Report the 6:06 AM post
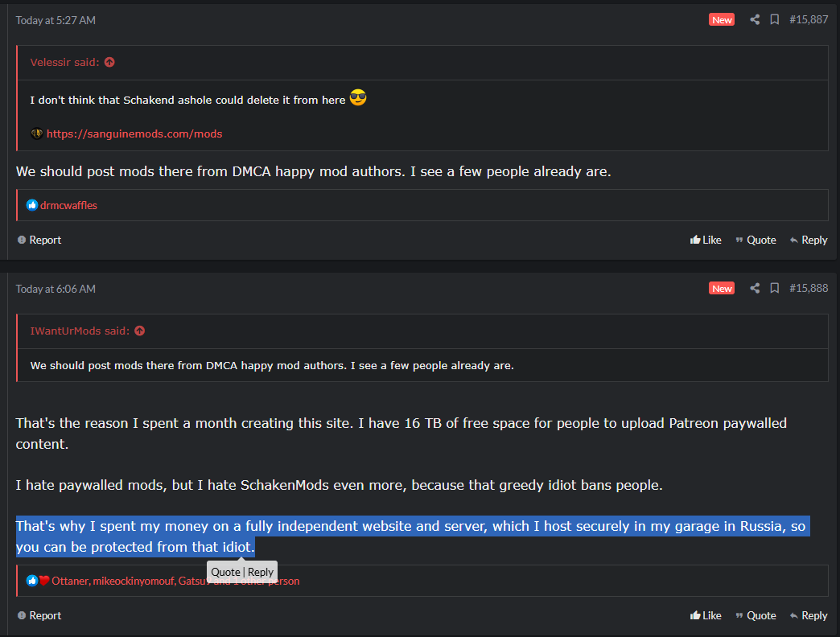Image resolution: width=840 pixels, height=637 pixels. click(39, 615)
